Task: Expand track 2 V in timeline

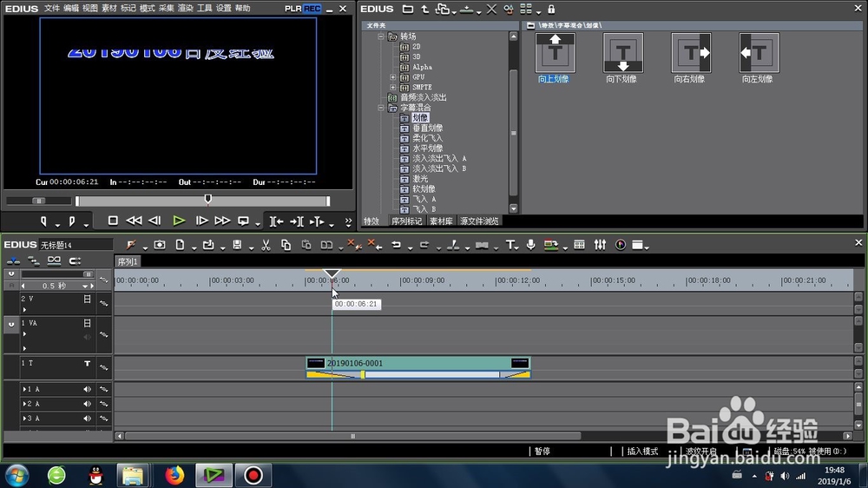Action: pyautogui.click(x=24, y=310)
